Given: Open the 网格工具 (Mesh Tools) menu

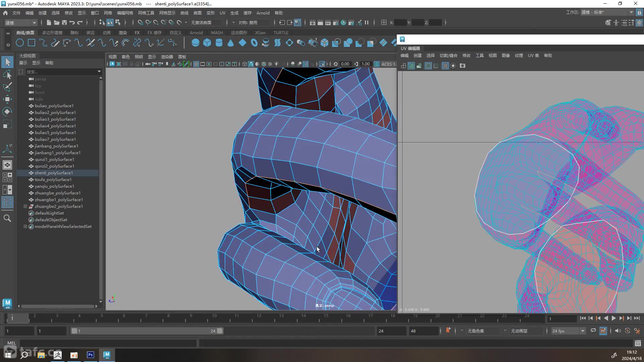Looking at the screenshot, I should tap(146, 13).
